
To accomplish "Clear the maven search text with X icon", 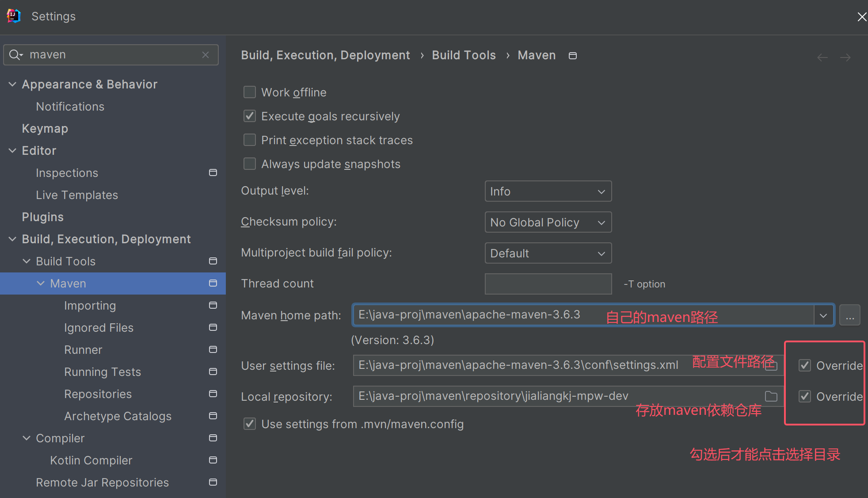I will point(206,54).
